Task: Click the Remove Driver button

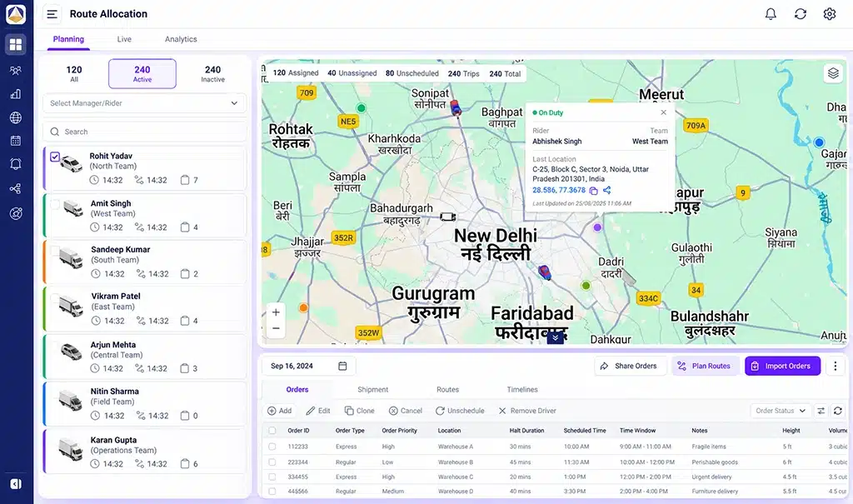Action: (x=527, y=411)
